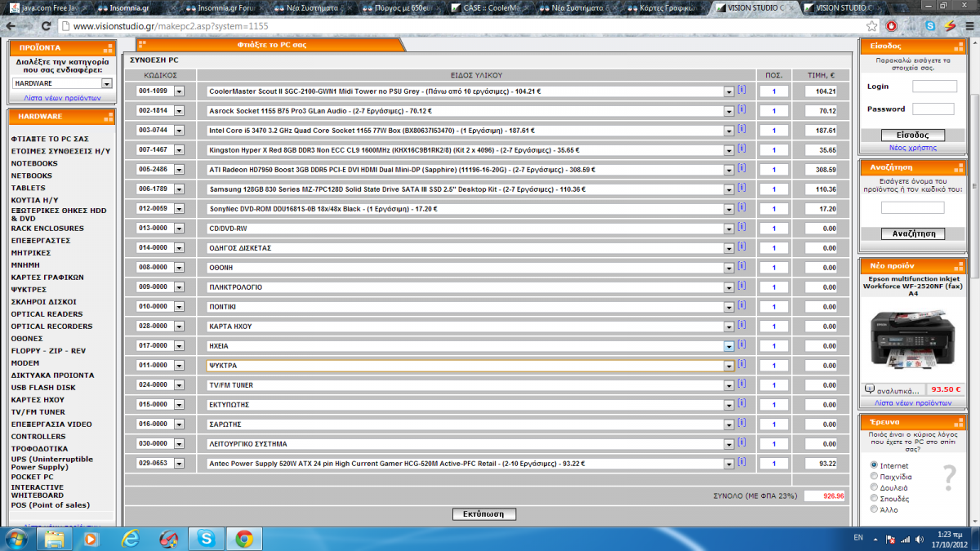Select the Δουλειά radio option
This screenshot has height=551, width=980.
click(x=875, y=487)
